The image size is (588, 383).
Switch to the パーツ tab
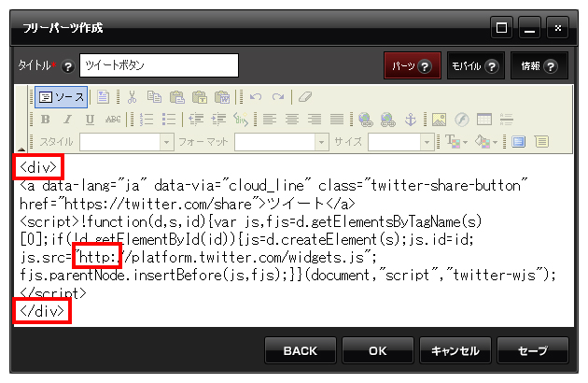(413, 66)
